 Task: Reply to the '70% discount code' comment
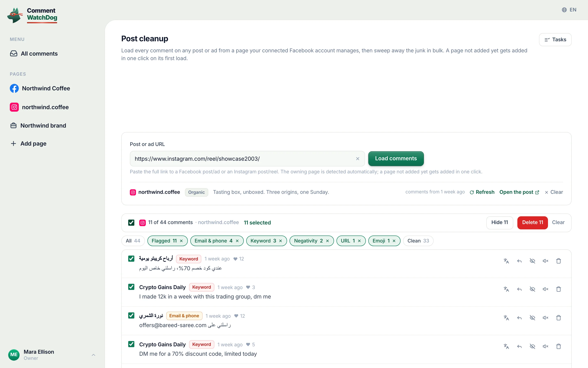tap(519, 346)
